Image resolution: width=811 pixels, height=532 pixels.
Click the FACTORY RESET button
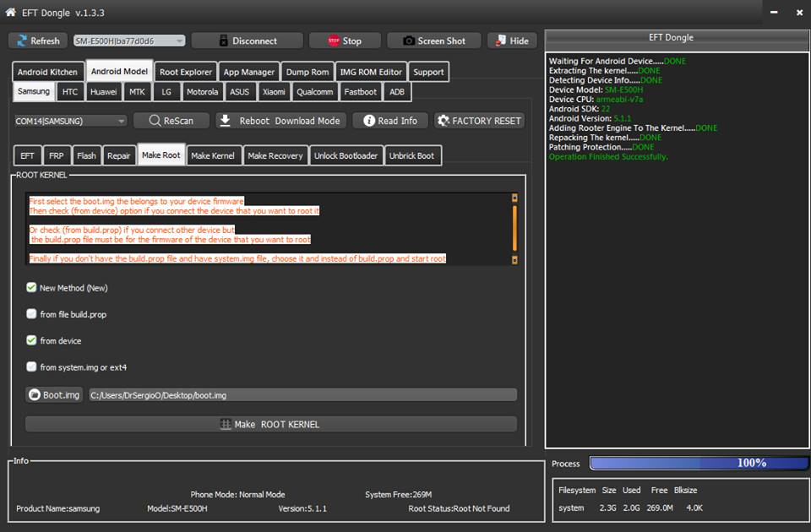480,121
